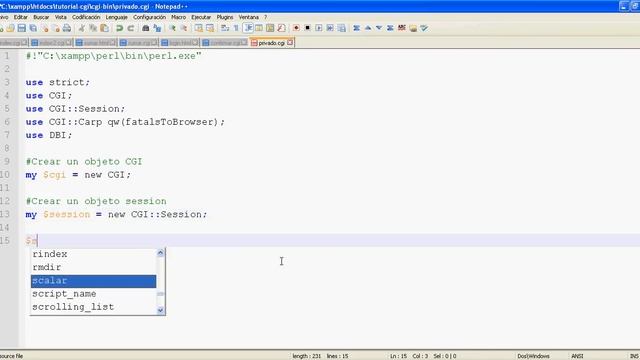Jump to first difference toolbar icon
This screenshot has width=640, height=360.
pos(357,28)
